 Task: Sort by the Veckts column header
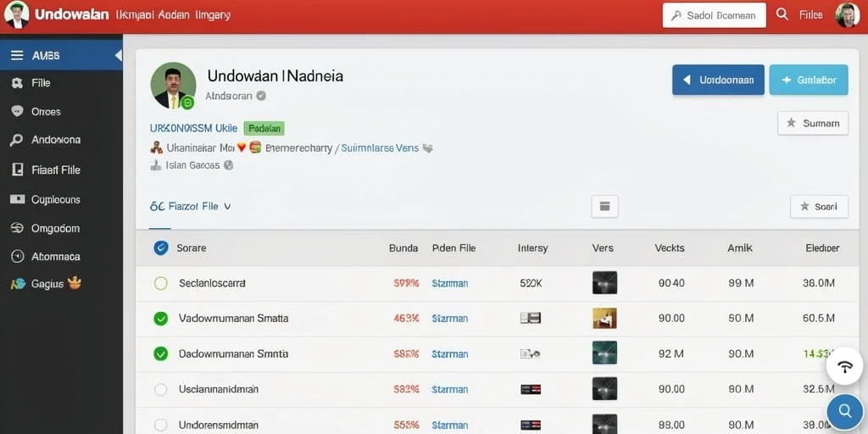point(670,248)
